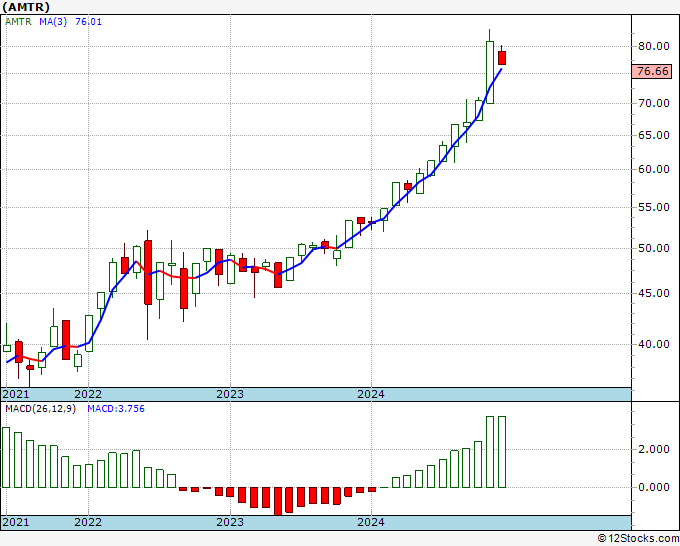Click the moving average value 76.01
680x546 pixels.
tap(88, 22)
